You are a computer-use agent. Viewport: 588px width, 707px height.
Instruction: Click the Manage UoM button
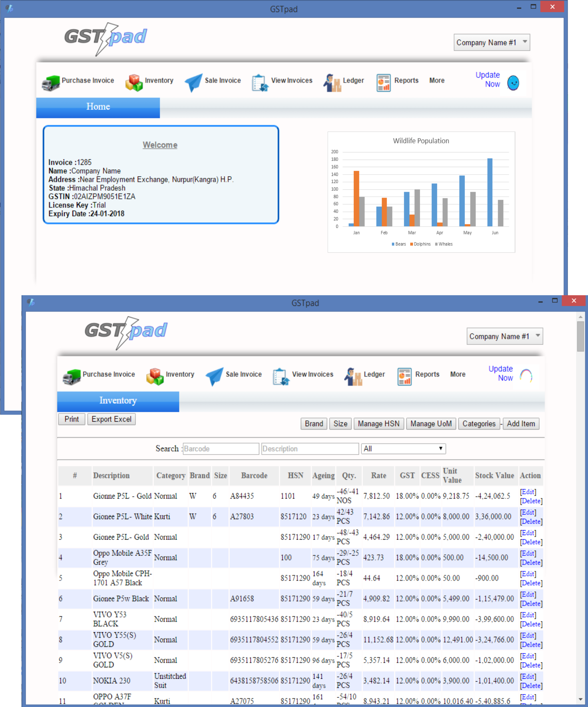tap(431, 424)
